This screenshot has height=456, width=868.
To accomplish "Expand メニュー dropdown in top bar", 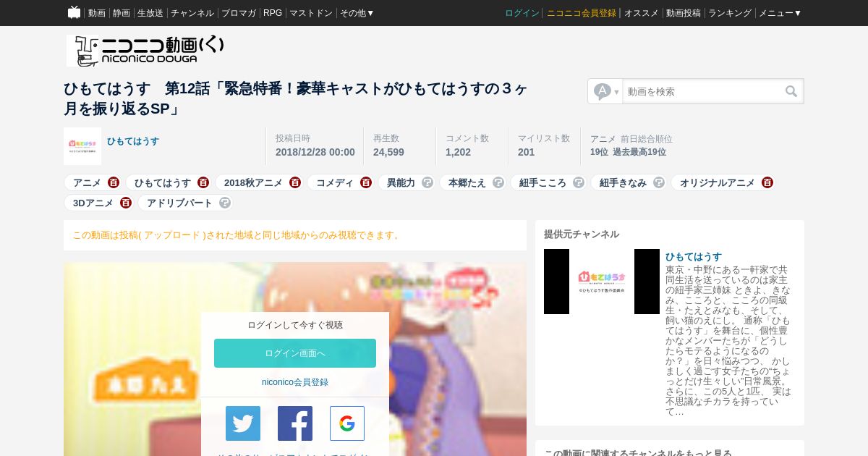I will [x=780, y=13].
